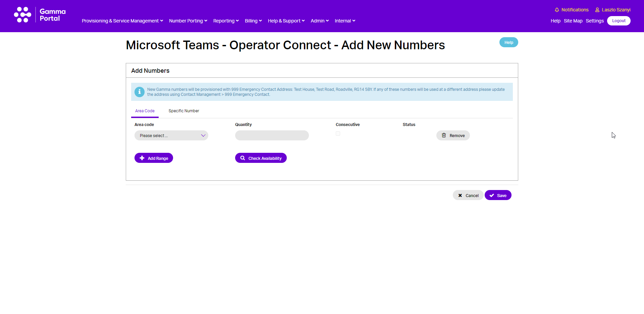Image resolution: width=644 pixels, height=314 pixels.
Task: Open the Admin menu
Action: pyautogui.click(x=320, y=21)
